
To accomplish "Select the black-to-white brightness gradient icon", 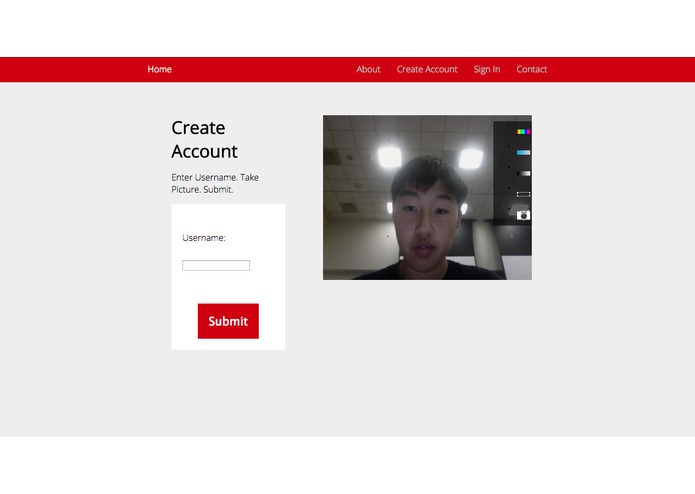I will (x=523, y=173).
